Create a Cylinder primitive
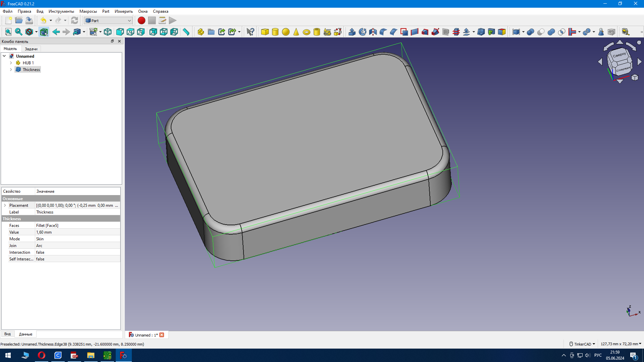644x362 pixels. tap(275, 32)
